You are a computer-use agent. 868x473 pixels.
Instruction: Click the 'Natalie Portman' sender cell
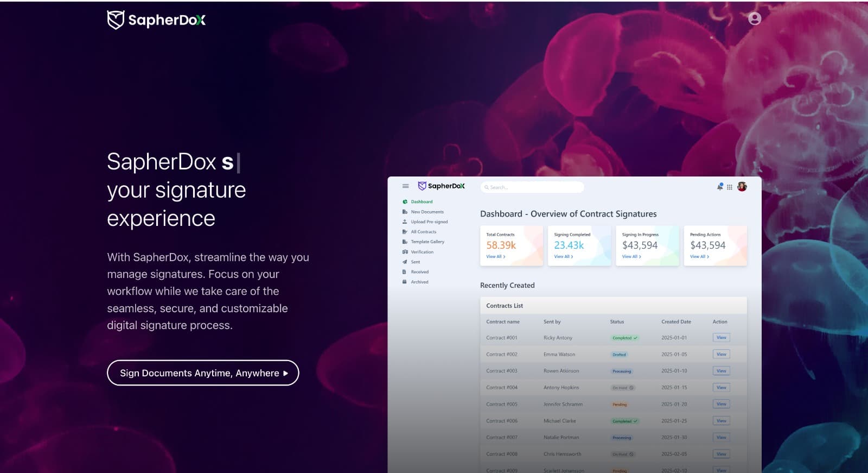pyautogui.click(x=561, y=438)
